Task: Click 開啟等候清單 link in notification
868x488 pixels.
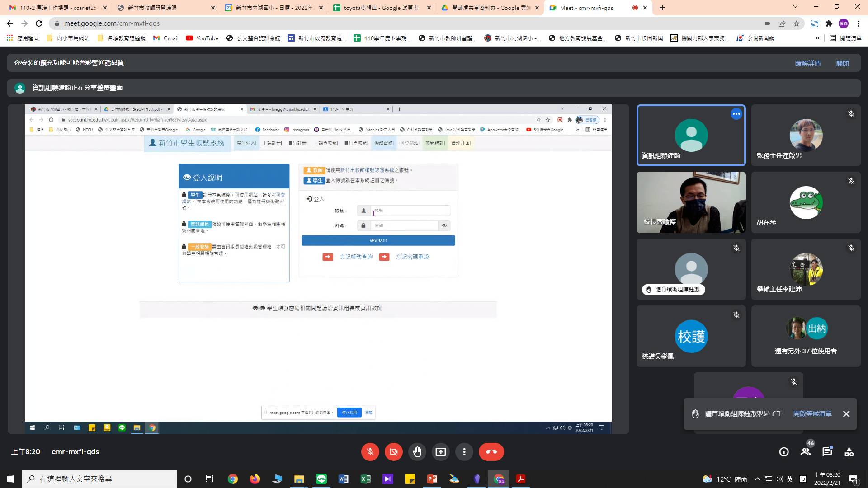Action: coord(812,413)
